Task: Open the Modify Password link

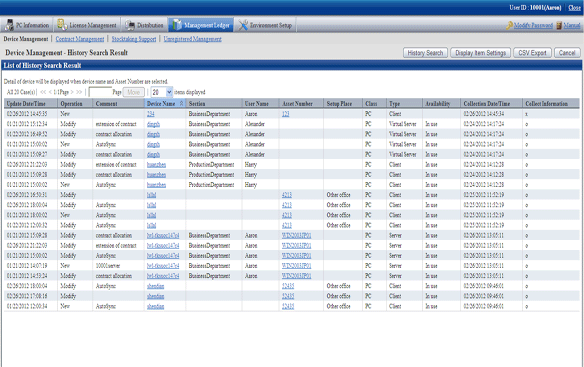Action: 533,25
